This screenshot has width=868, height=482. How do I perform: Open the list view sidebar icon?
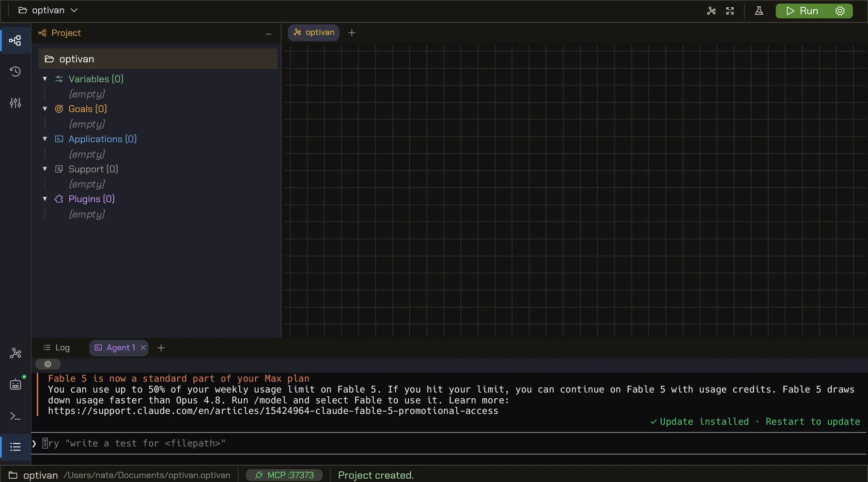[x=15, y=447]
